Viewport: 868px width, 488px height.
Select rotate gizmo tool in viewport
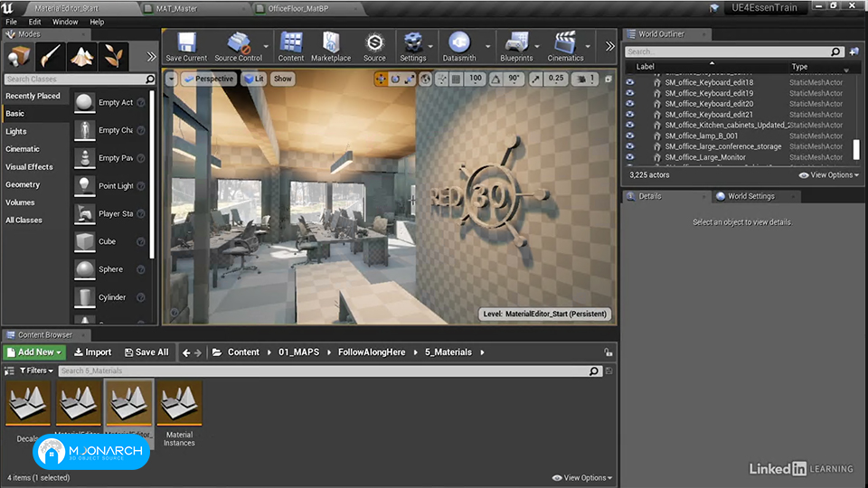pos(395,80)
